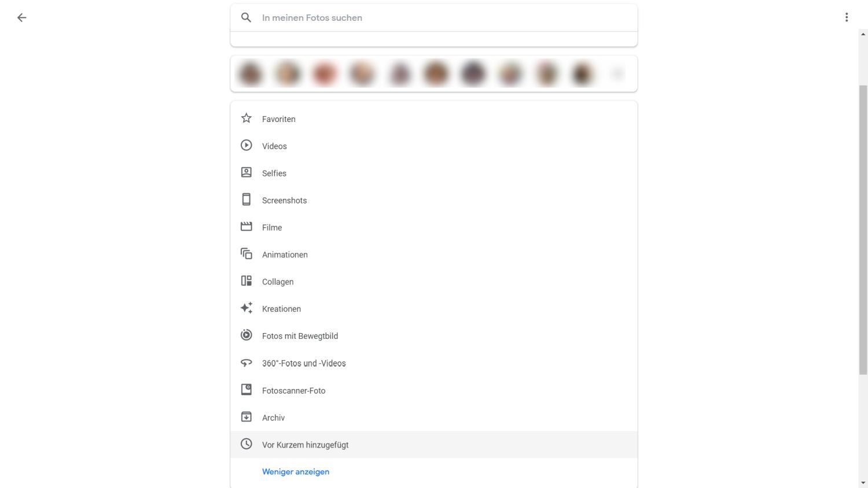
Task: Select the first blurred face thumbnail
Action: tap(251, 74)
